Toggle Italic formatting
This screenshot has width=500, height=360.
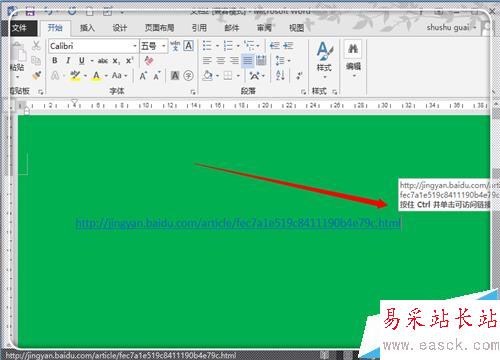point(68,61)
